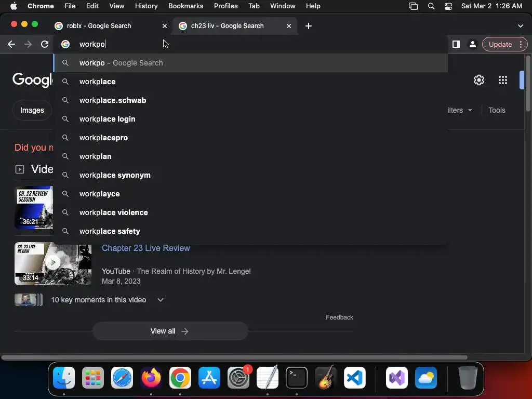Click the Update button in Chrome
Screen dimensions: 532x399
pyautogui.click(x=500, y=45)
